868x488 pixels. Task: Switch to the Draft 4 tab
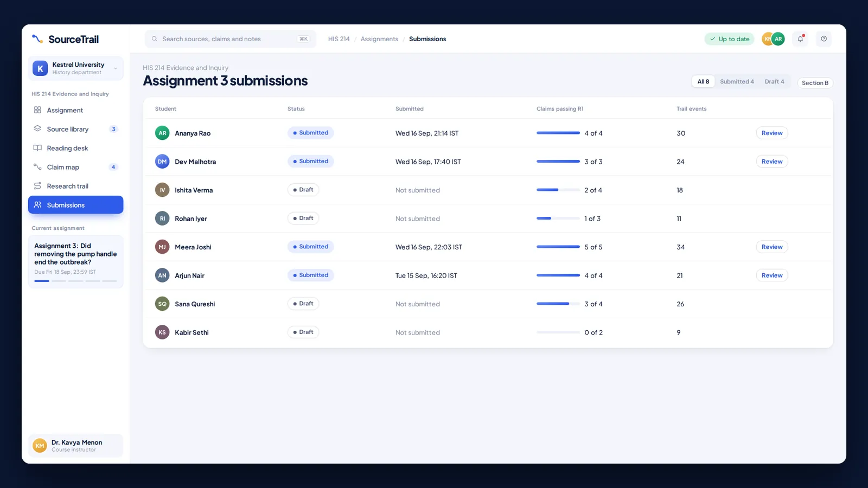coord(774,81)
